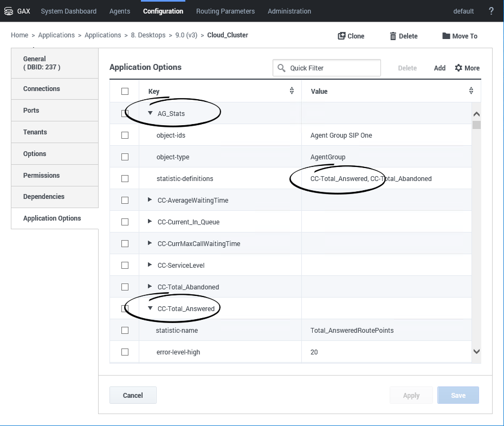The height and width of the screenshot is (426, 504).
Task: Click the Quick Filter search field
Action: click(x=333, y=68)
